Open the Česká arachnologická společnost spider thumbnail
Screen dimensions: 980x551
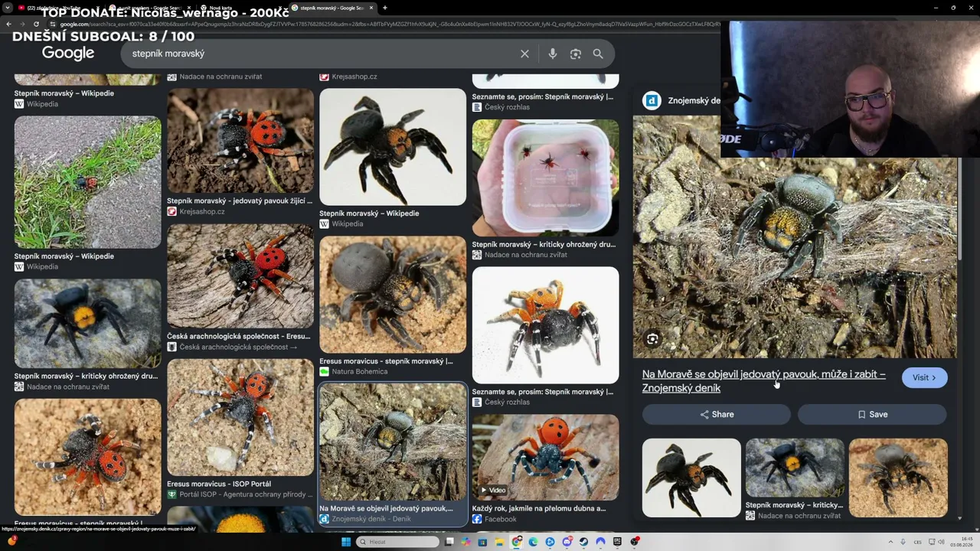pyautogui.click(x=240, y=276)
